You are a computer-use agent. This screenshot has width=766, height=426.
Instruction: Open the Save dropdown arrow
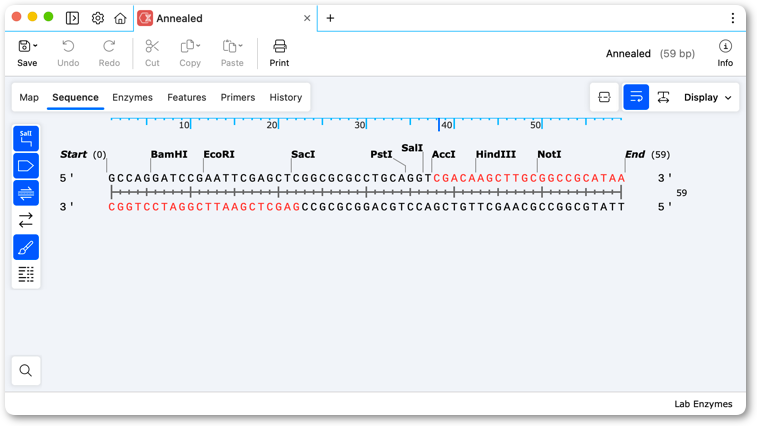tap(35, 46)
